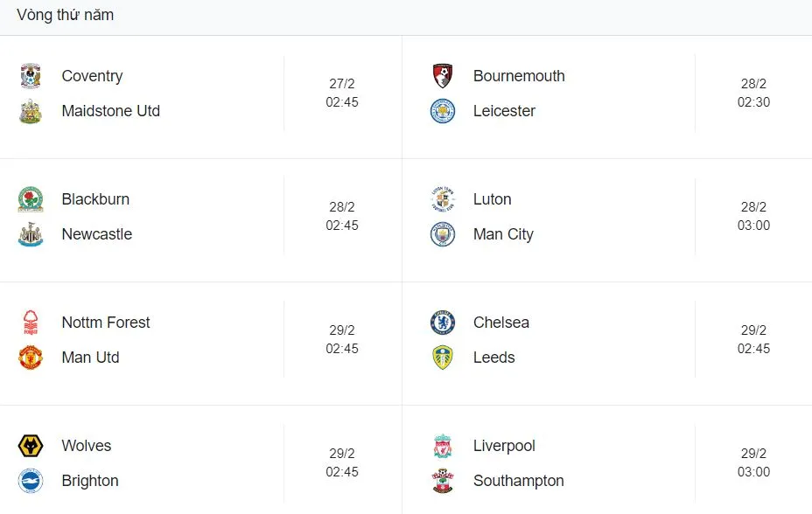Screen dimensions: 812x514
Task: Click the Southampton crest icon
Action: (443, 481)
